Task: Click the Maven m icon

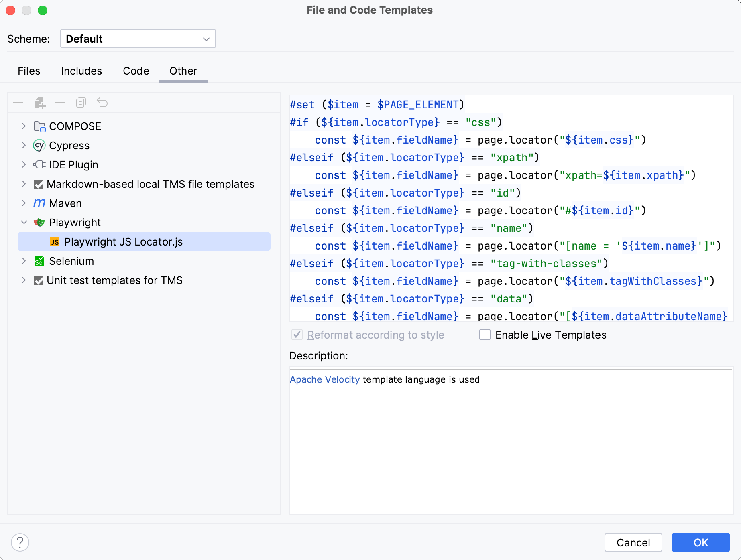Action: [x=39, y=203]
